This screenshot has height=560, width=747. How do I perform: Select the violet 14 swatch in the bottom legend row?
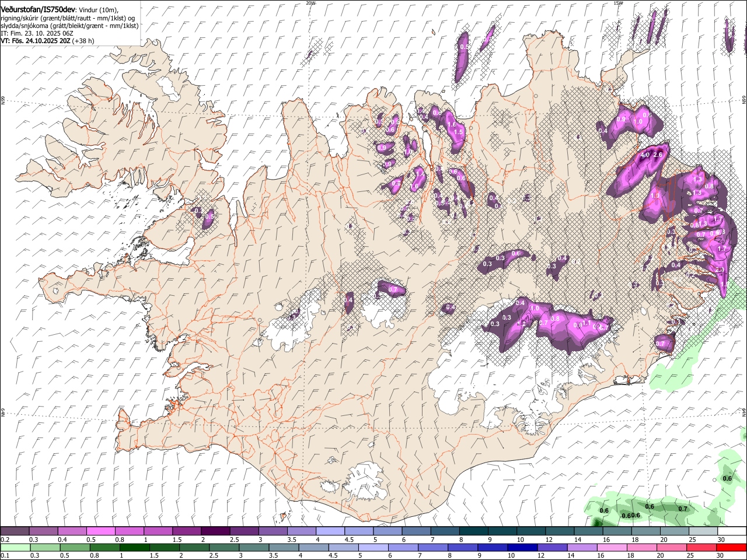(x=581, y=548)
